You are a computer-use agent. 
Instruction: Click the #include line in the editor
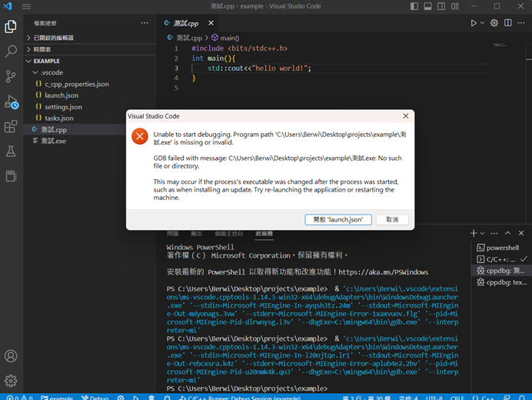(240, 48)
